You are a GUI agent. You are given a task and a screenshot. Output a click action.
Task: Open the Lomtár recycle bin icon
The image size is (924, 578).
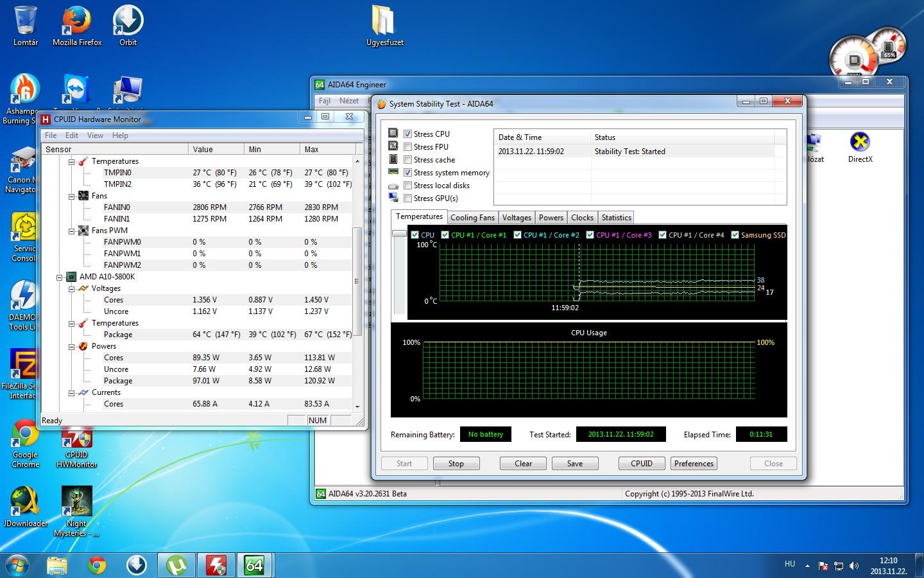[x=26, y=26]
